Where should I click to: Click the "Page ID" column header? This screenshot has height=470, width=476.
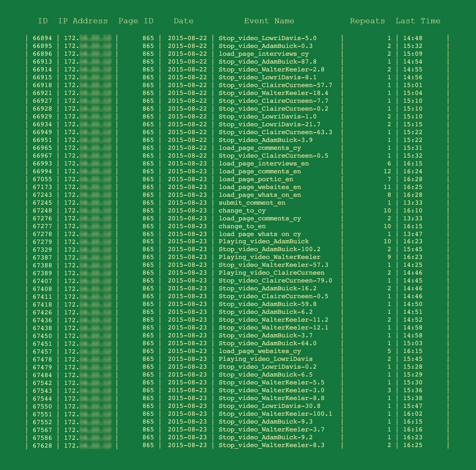coord(136,21)
